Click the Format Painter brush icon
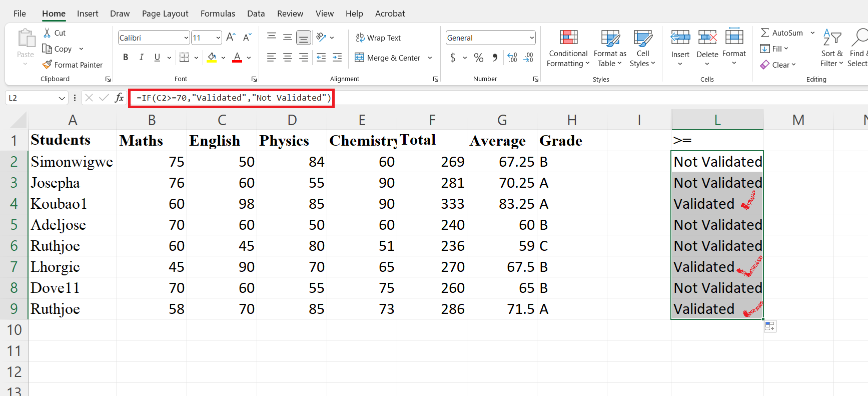Screen dimensions: 868x396 click(x=48, y=65)
